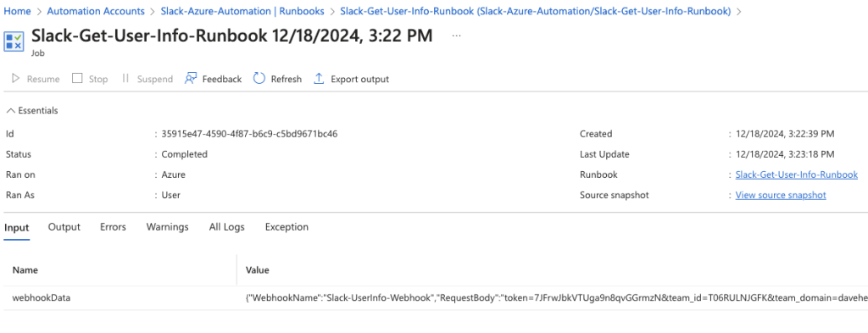Navigate to Automation Accounts breadcrumb
Viewport: 868px width, 333px height.
96,11
